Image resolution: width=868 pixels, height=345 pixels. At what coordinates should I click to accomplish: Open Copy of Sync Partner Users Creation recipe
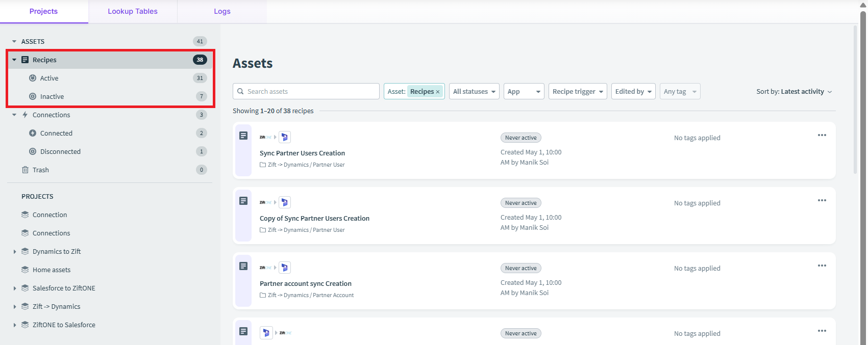point(314,218)
